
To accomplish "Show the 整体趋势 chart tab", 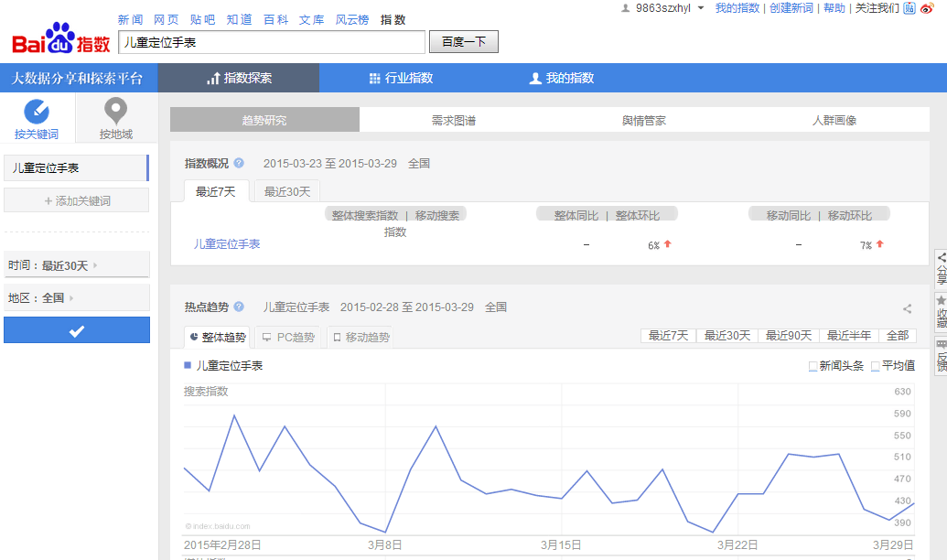I will [218, 337].
